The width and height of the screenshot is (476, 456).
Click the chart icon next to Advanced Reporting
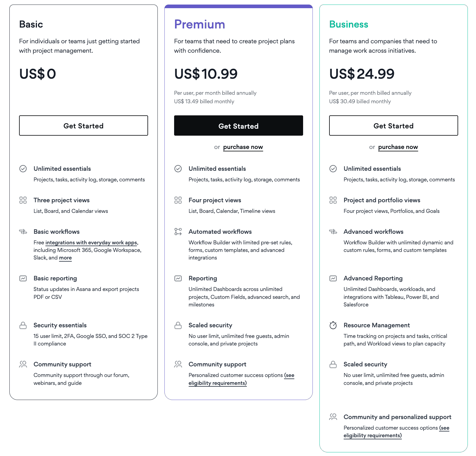pyautogui.click(x=333, y=278)
